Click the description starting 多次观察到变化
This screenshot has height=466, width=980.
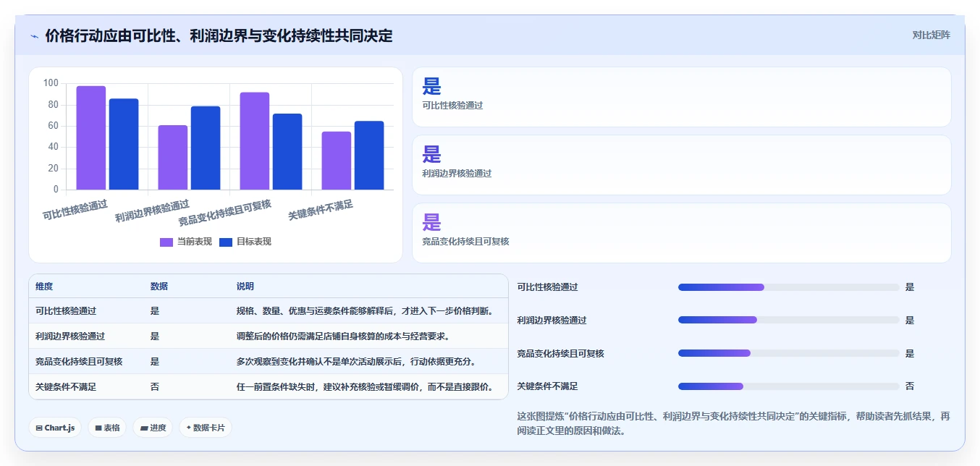(x=356, y=361)
